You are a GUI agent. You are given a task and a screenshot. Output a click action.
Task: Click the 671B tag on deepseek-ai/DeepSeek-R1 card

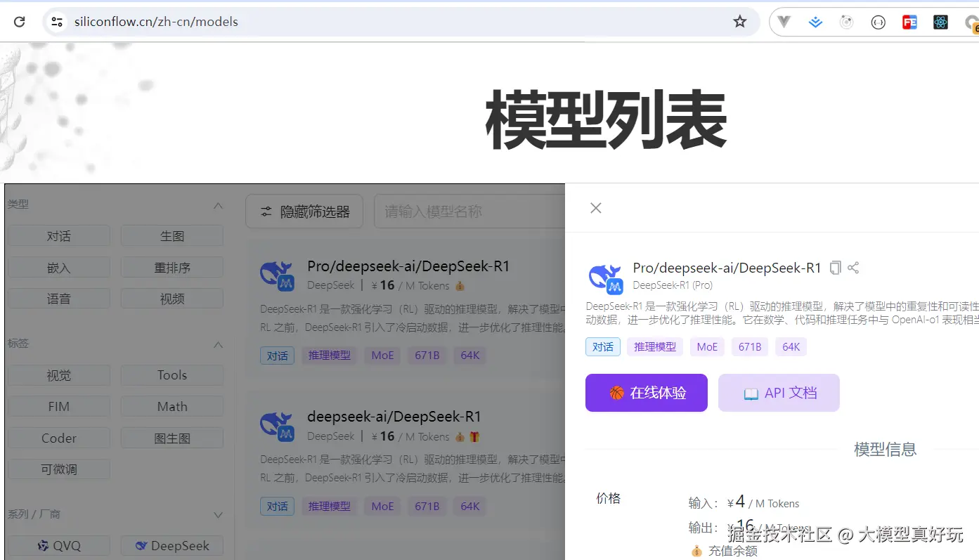427,506
